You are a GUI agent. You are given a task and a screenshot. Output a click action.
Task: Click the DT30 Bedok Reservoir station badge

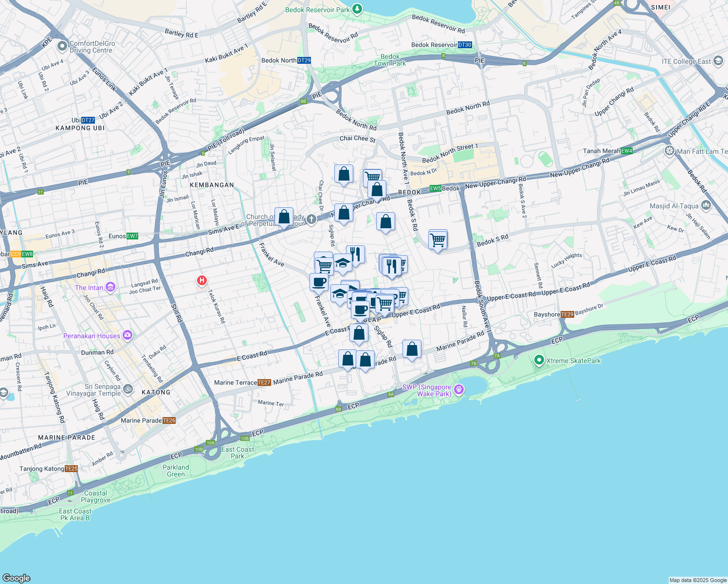click(x=465, y=44)
